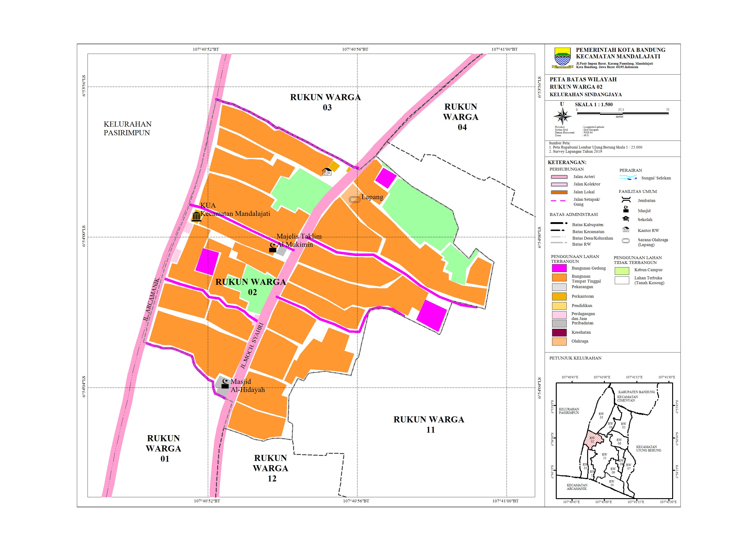
Task: Click the compass rose north arrow
Action: click(562, 116)
